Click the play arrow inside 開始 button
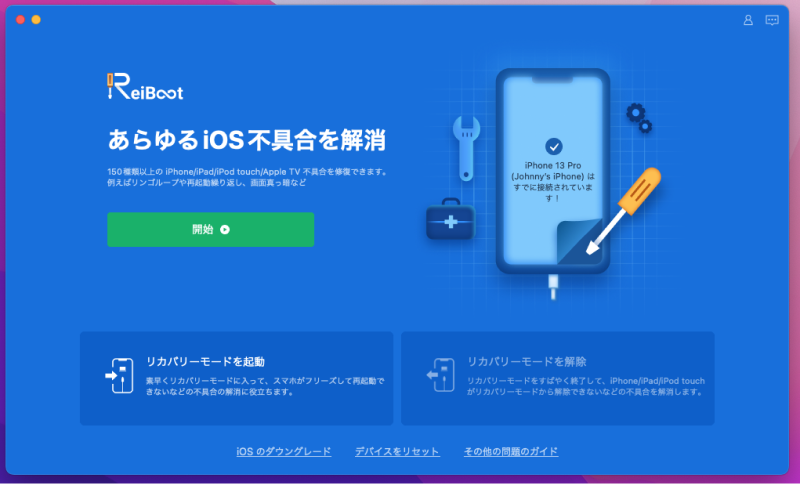 click(x=225, y=230)
